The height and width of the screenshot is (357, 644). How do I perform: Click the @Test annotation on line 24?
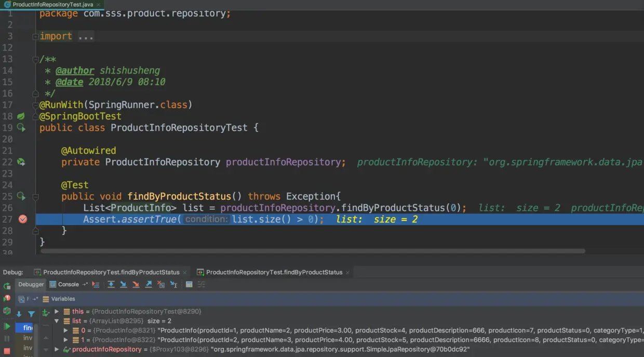point(75,185)
